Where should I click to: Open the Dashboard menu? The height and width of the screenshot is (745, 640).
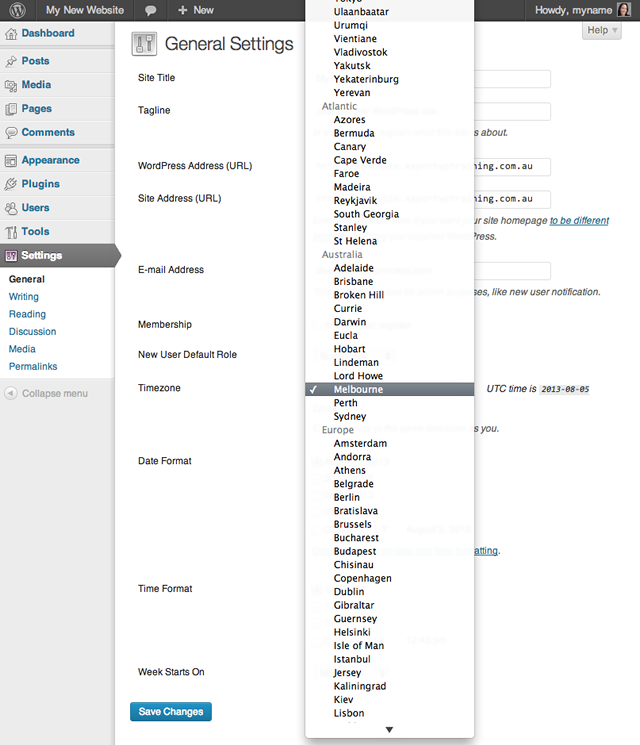pos(48,33)
